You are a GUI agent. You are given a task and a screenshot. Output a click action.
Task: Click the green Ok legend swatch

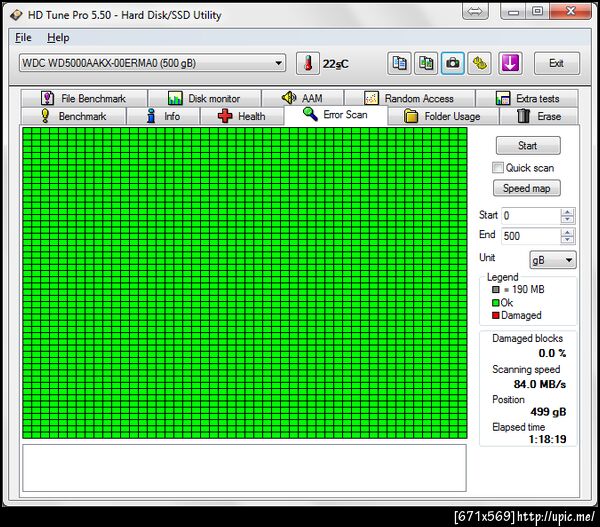coord(496,303)
